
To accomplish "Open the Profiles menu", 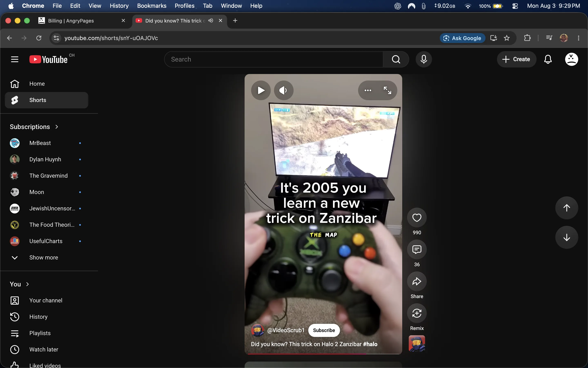I will pyautogui.click(x=184, y=6).
